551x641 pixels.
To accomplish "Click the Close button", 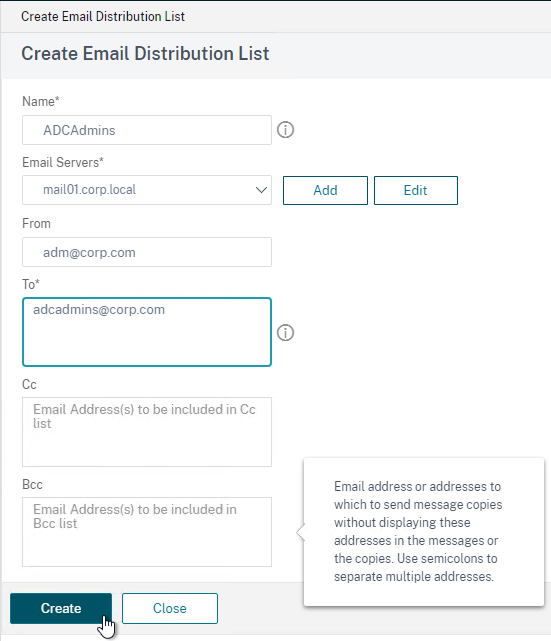I will click(170, 608).
